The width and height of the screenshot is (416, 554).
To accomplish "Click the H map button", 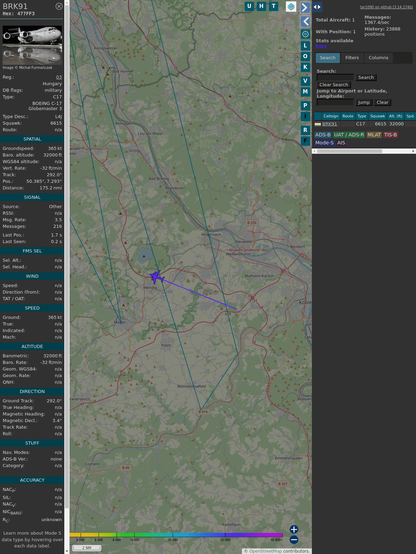I will coord(261,6).
